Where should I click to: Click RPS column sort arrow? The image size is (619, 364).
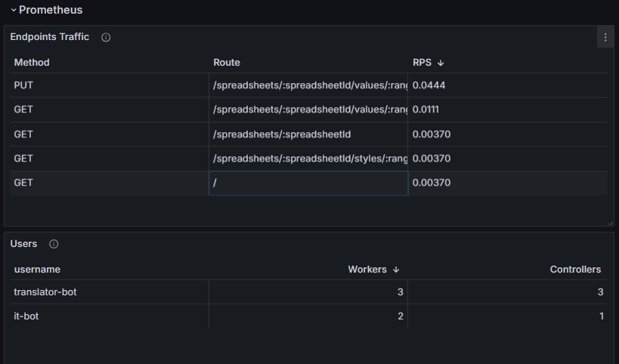(441, 63)
